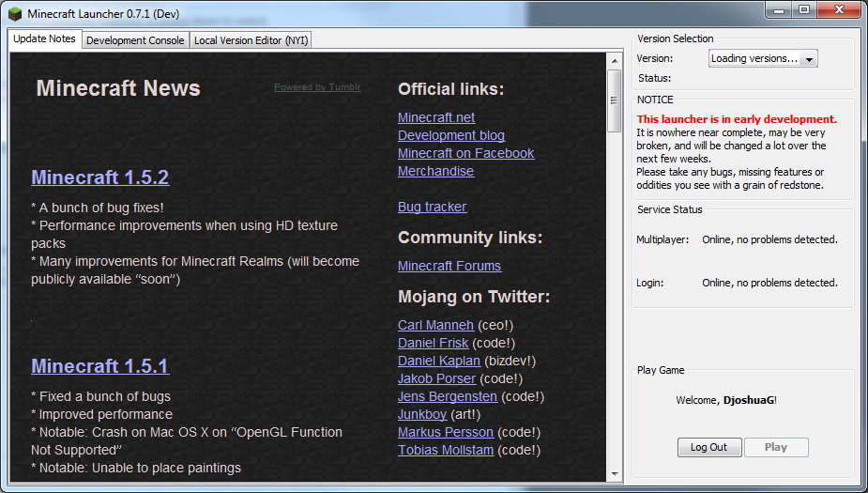Screen dimensions: 868x493
Task: Click the '* Improved performance' line
Action: click(102, 414)
